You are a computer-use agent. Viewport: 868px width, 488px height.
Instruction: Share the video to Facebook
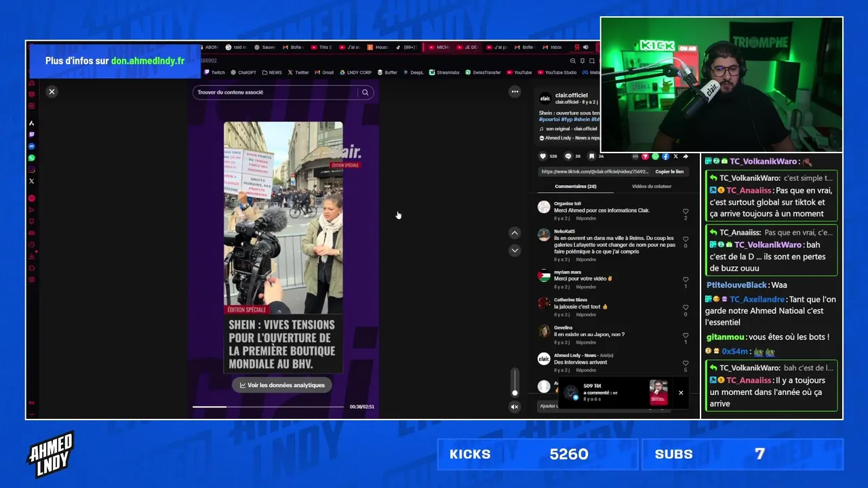point(665,157)
